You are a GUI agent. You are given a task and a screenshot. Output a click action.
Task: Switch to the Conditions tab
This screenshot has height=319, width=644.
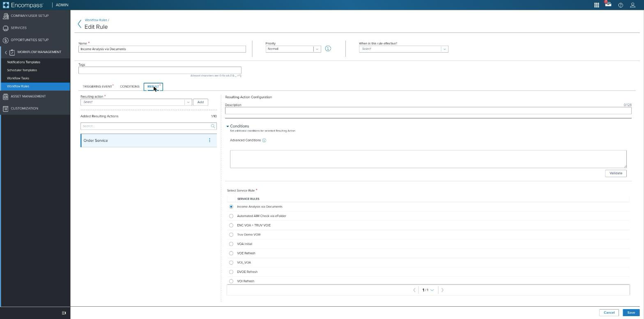(130, 86)
